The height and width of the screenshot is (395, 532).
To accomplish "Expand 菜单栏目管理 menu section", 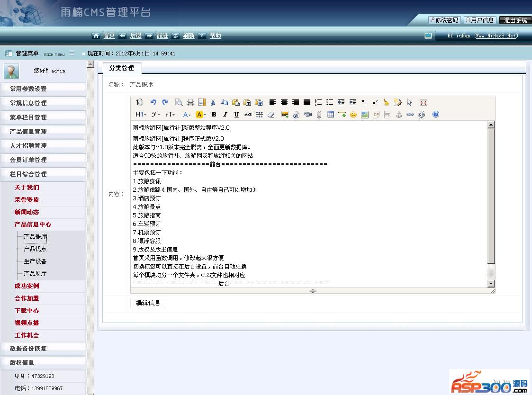I will point(43,117).
